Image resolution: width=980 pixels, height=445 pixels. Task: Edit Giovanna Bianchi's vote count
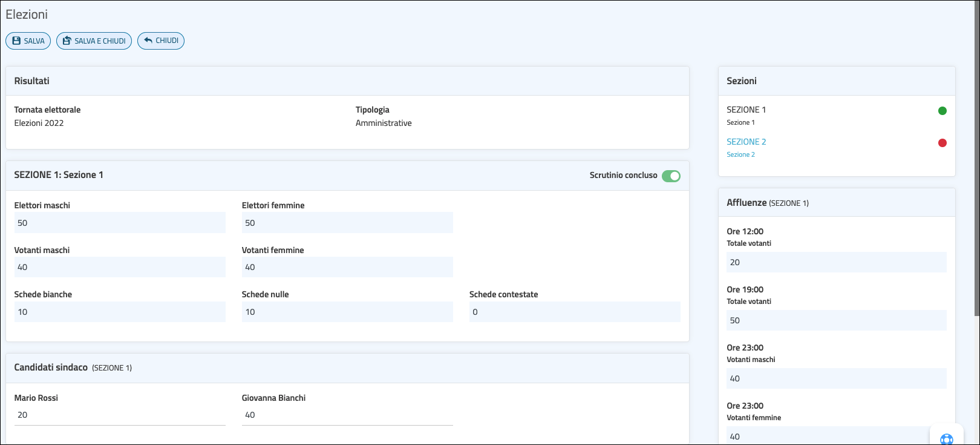pos(347,415)
